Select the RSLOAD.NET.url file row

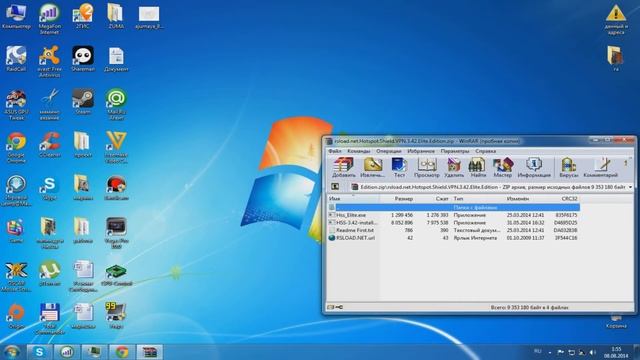(453, 238)
